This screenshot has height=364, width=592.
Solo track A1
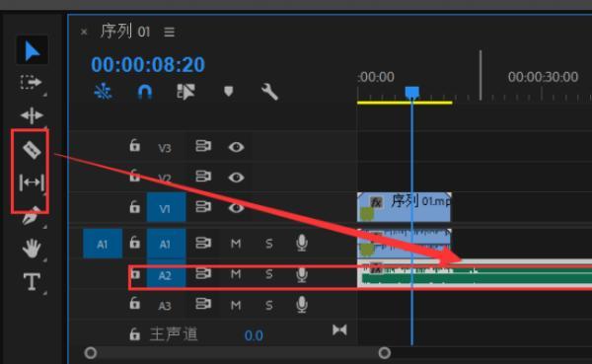pyautogui.click(x=268, y=244)
